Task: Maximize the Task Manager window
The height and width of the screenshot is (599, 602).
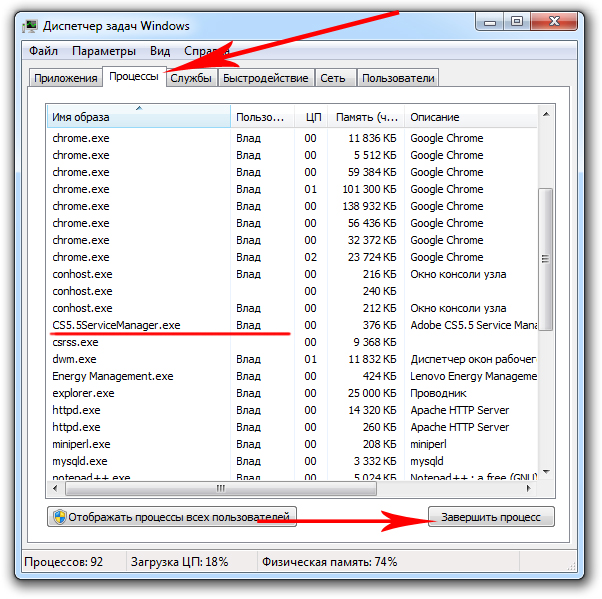Action: click(x=517, y=19)
